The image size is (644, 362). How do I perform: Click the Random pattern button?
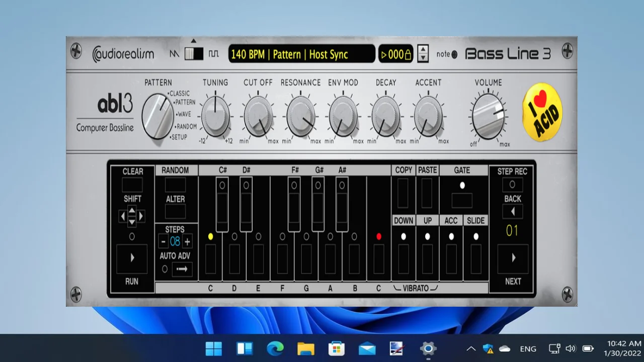click(175, 185)
